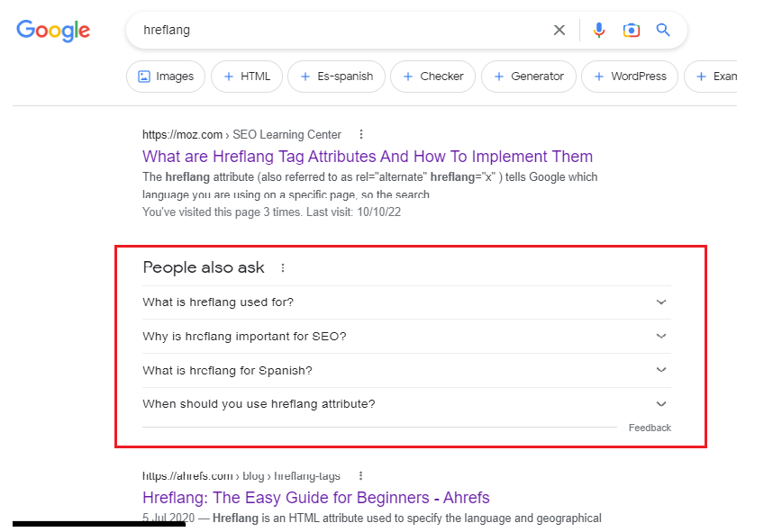Open Moz Hreflang Tag Attributes result link

(368, 157)
